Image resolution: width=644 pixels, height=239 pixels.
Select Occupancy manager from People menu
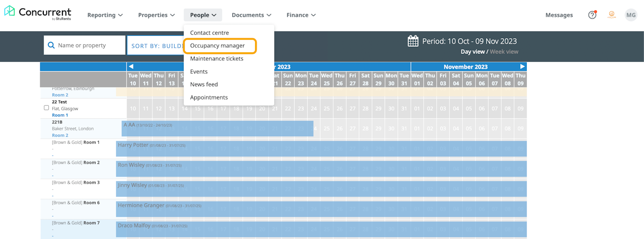(218, 46)
